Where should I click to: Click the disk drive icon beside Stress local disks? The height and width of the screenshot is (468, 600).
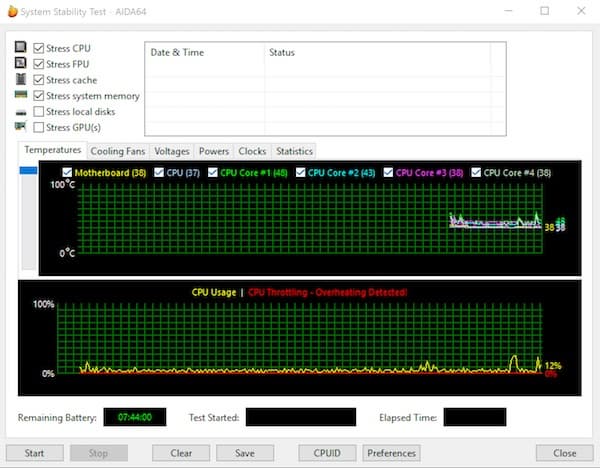21,113
